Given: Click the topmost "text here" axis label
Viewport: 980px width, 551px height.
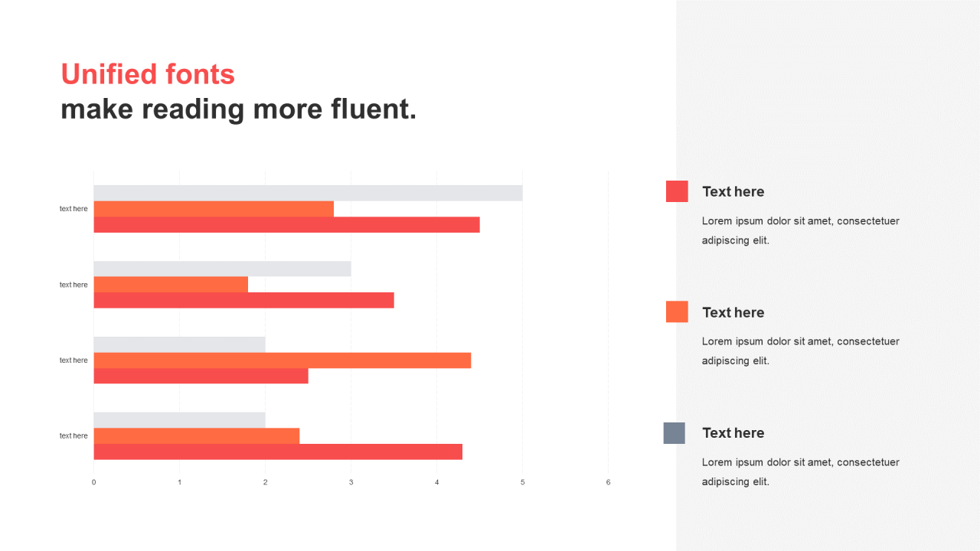Looking at the screenshot, I should (x=73, y=209).
